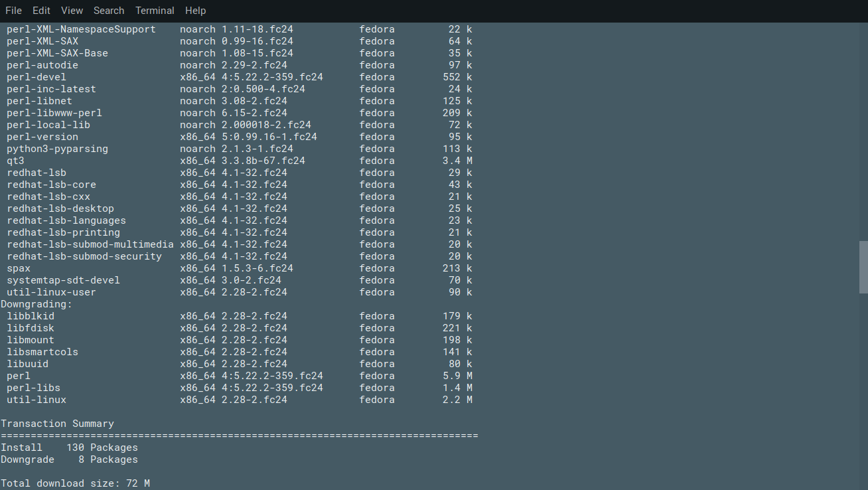Click the version 2.000018-2.fc24 text
The height and width of the screenshot is (490, 868).
tap(266, 125)
